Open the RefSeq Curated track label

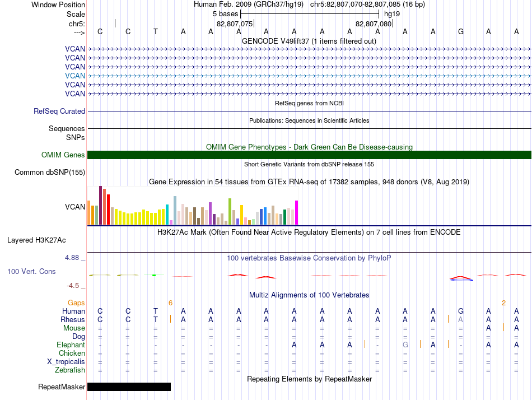tap(59, 111)
